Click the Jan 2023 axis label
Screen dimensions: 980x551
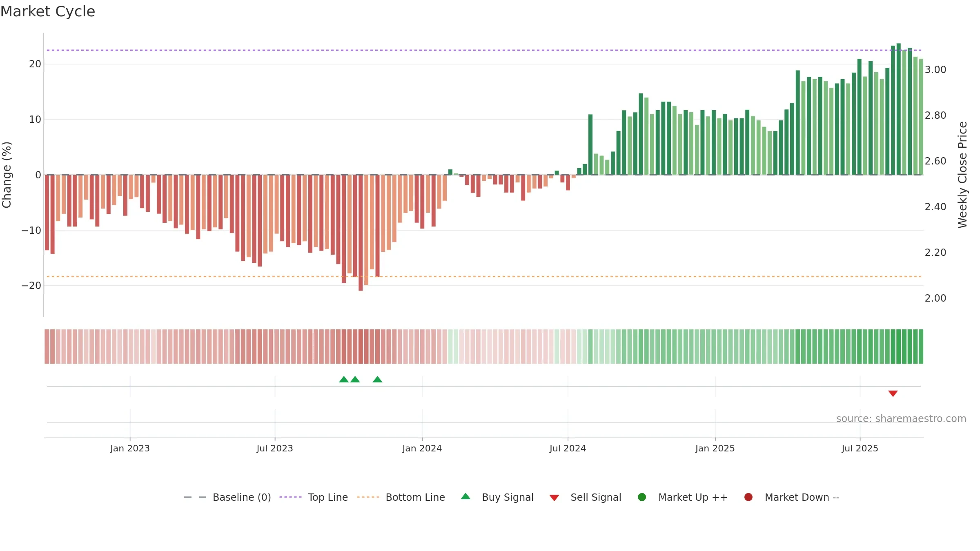point(130,448)
